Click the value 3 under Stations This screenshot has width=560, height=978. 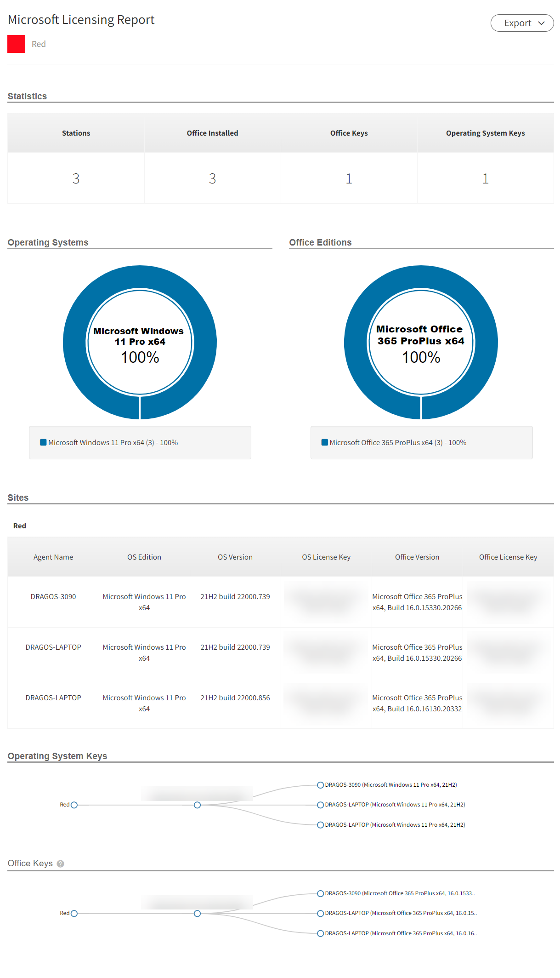(x=76, y=178)
